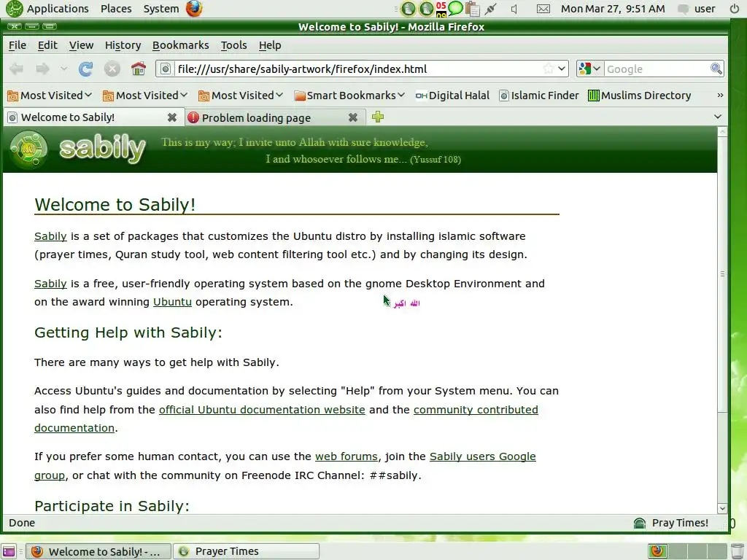Open the Trash icon in the bottom panel
This screenshot has width=747, height=560.
738,551
